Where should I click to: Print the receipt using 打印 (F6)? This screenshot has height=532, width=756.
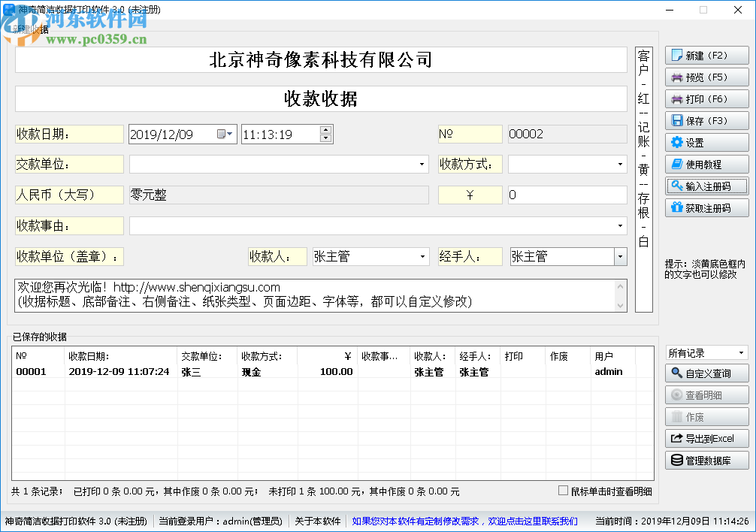[x=706, y=98]
